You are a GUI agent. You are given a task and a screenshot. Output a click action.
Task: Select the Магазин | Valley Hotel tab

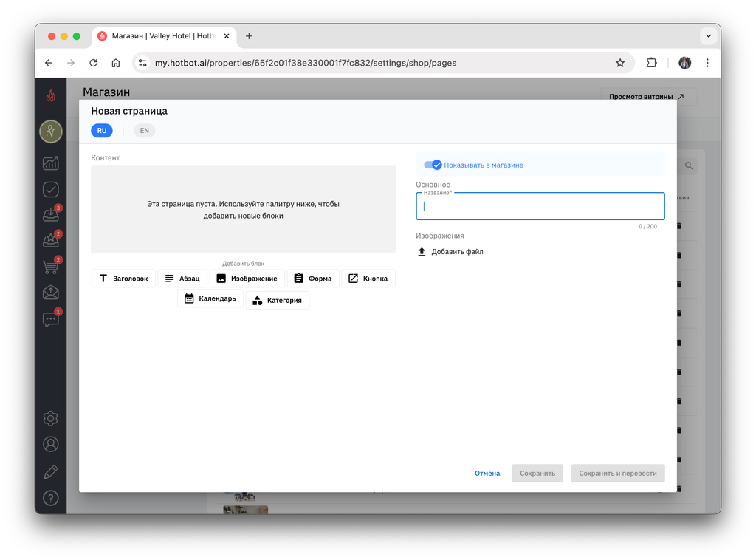pyautogui.click(x=164, y=36)
